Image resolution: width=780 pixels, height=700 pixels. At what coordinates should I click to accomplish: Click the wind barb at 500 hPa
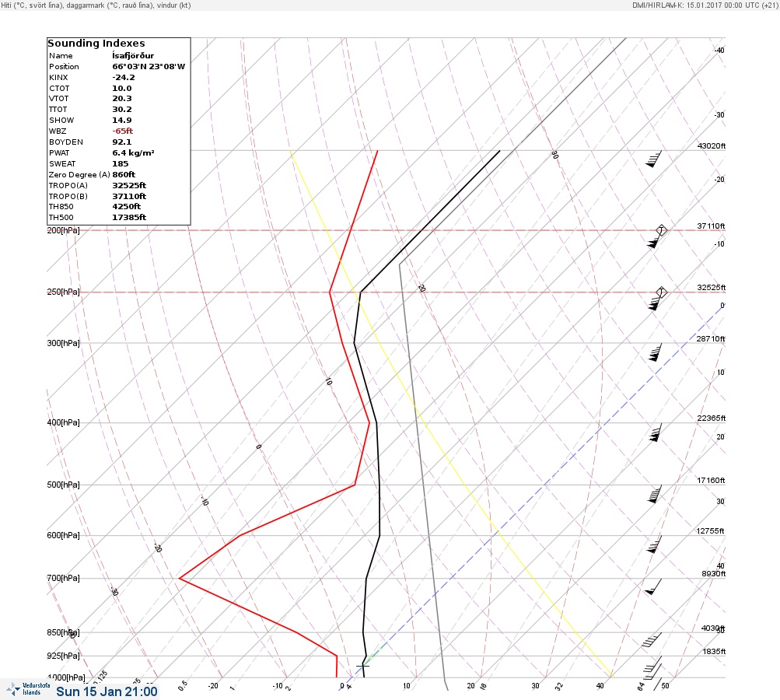(655, 494)
